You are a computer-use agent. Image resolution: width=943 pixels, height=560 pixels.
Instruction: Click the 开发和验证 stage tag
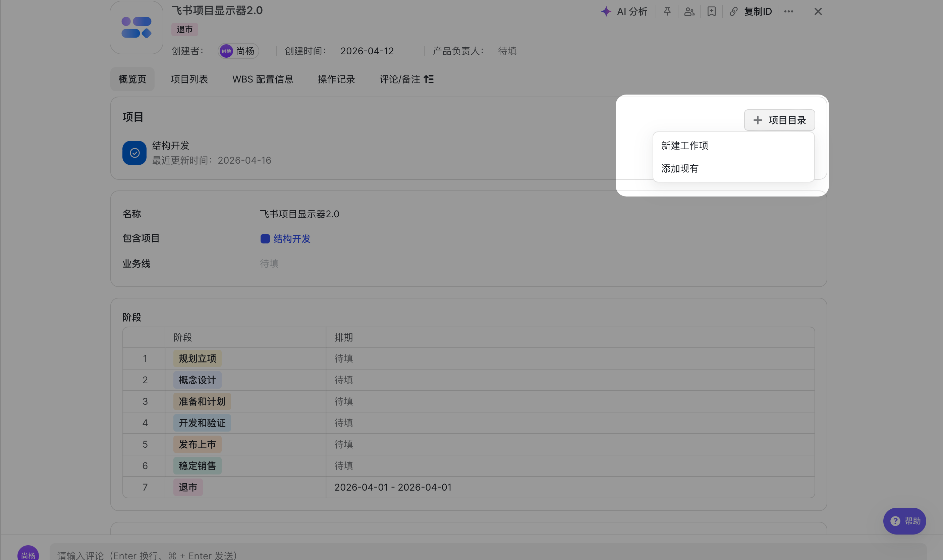tap(202, 423)
